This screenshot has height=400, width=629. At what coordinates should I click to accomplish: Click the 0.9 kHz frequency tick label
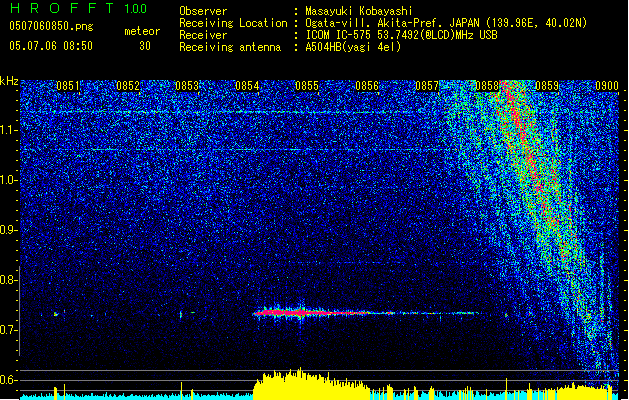pos(9,230)
